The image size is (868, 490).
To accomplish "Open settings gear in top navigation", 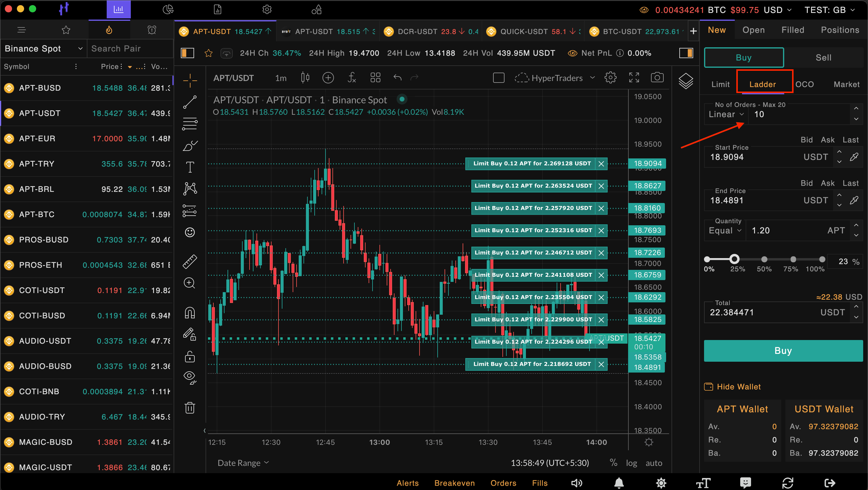I will [267, 9].
